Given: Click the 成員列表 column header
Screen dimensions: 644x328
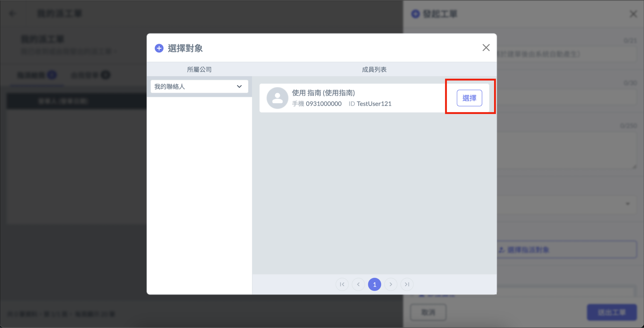Looking at the screenshot, I should [x=374, y=70].
